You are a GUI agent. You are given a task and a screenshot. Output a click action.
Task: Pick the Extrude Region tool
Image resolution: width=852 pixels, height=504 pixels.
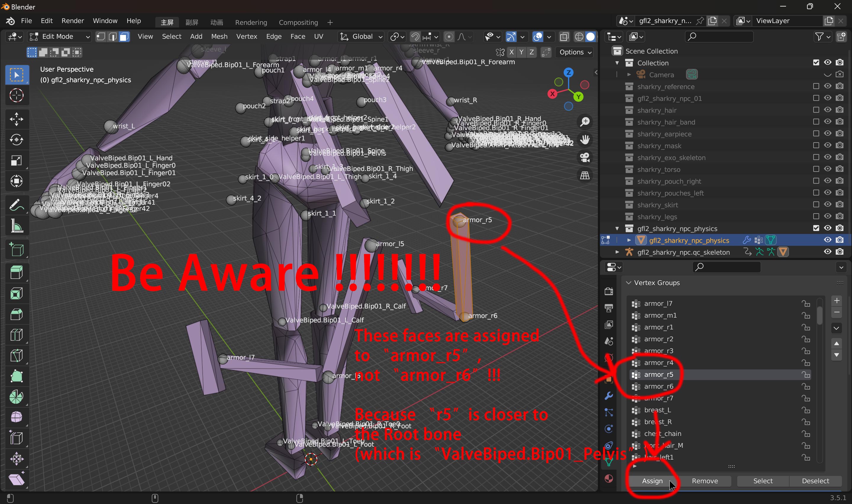pyautogui.click(x=16, y=272)
